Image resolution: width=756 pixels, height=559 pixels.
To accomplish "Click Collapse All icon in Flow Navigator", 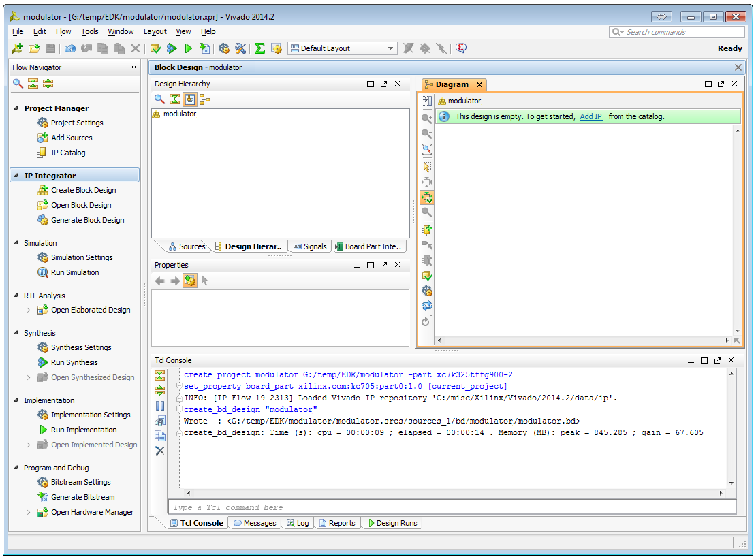I will tap(33, 83).
